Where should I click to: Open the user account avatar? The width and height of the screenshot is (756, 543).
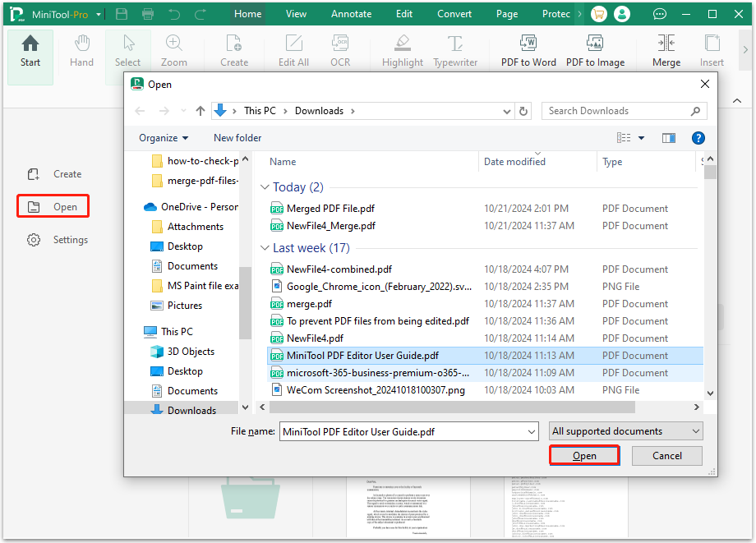622,14
